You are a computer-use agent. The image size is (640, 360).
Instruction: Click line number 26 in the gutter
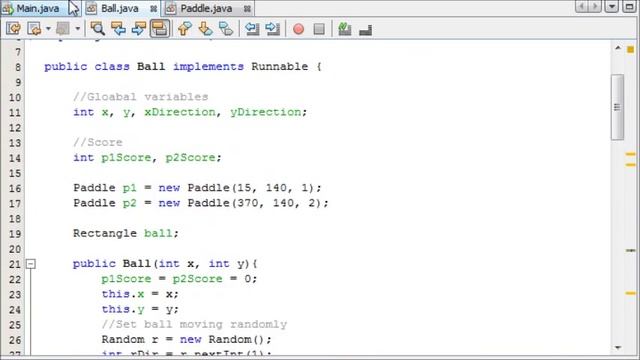(x=15, y=340)
